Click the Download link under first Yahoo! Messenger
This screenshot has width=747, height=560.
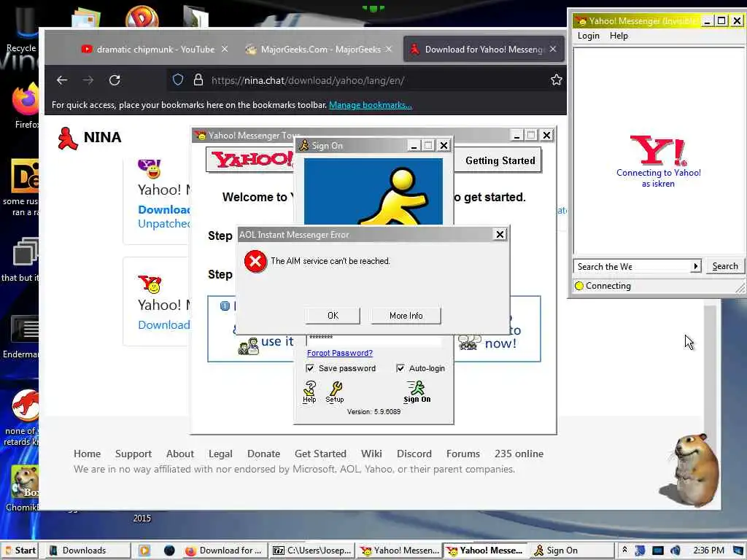164,209
